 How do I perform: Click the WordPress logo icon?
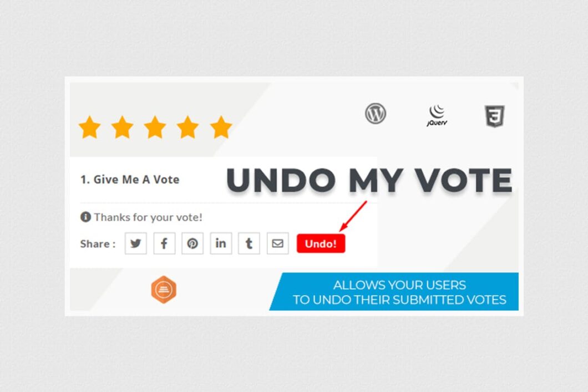click(x=376, y=113)
